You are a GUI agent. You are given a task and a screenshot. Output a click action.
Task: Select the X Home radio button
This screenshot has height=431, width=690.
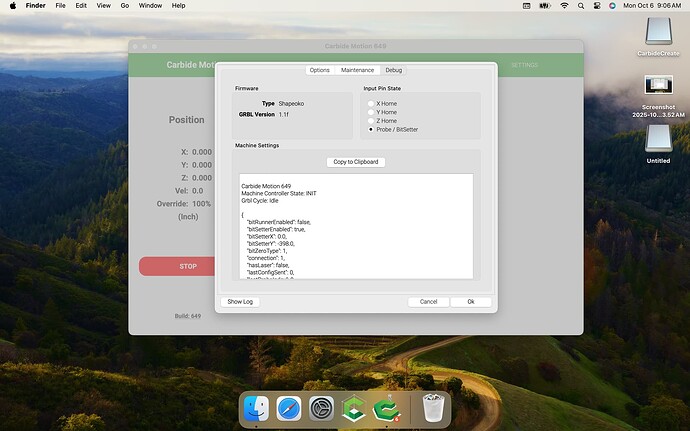click(371, 103)
